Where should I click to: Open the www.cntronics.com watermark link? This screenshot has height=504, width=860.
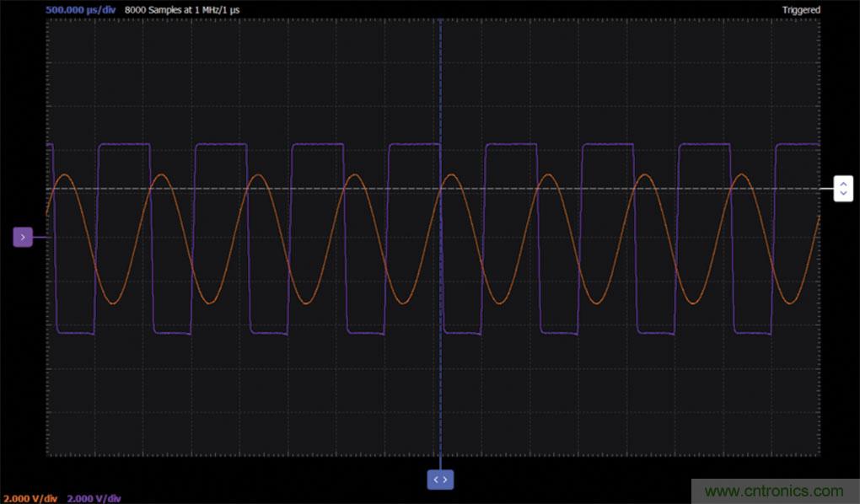tap(773, 491)
